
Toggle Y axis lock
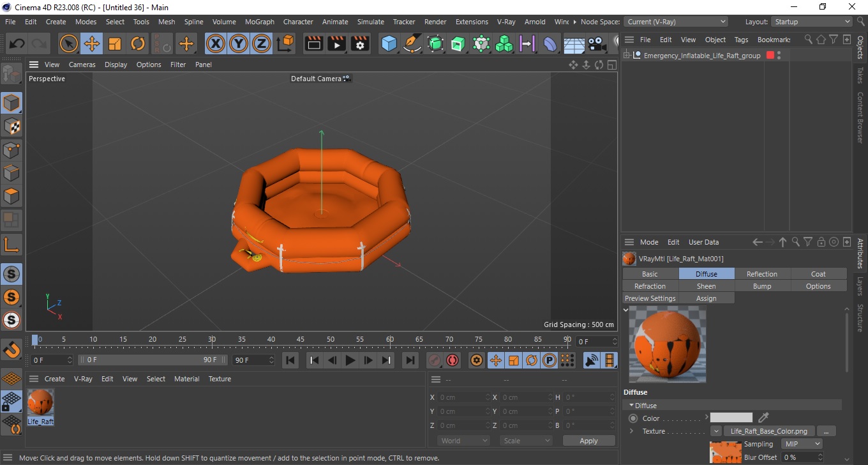tap(239, 44)
